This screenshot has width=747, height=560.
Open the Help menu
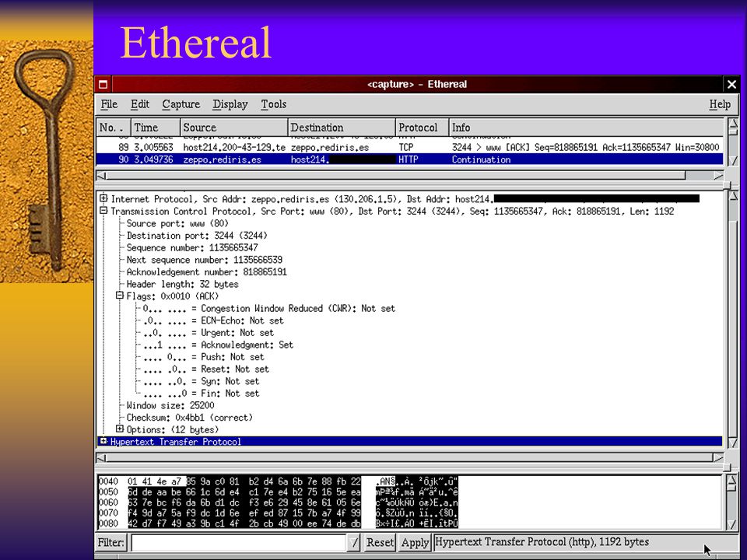[719, 104]
